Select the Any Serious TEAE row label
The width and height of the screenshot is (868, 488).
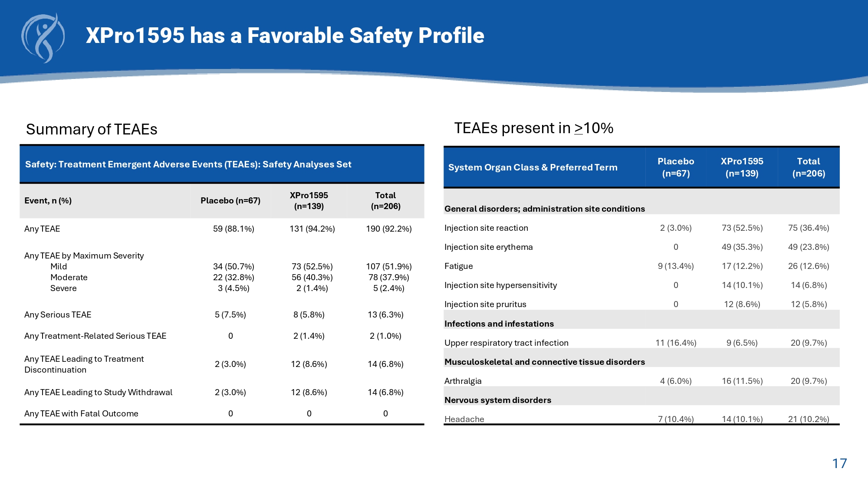58,314
